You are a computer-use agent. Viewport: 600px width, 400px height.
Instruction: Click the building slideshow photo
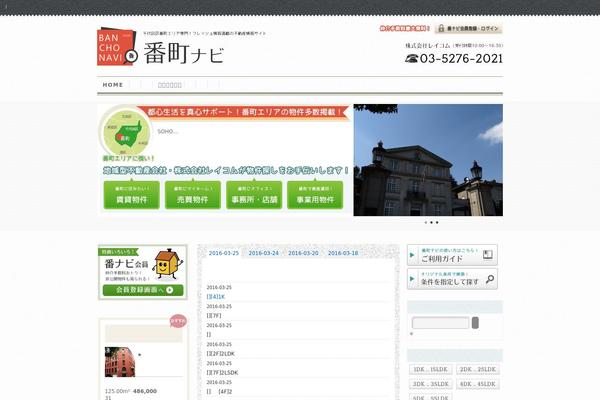(428, 160)
